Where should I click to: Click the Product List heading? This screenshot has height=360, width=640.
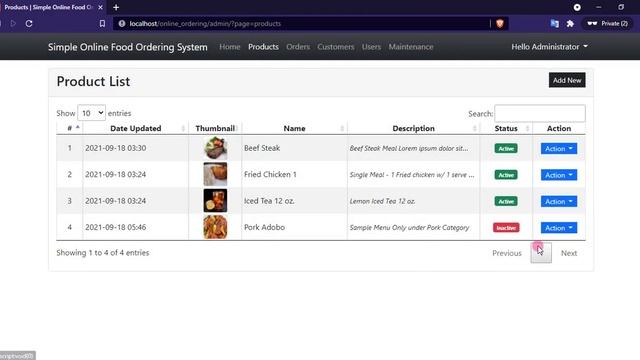coord(93,81)
